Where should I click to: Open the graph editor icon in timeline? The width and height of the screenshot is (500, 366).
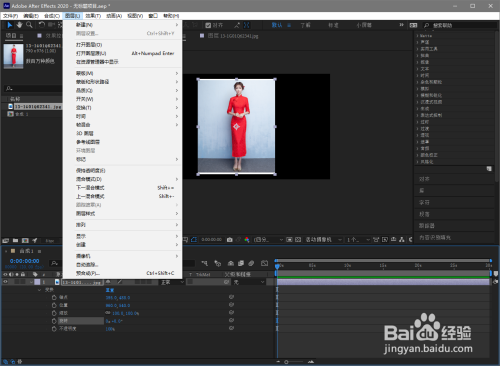pos(264,263)
